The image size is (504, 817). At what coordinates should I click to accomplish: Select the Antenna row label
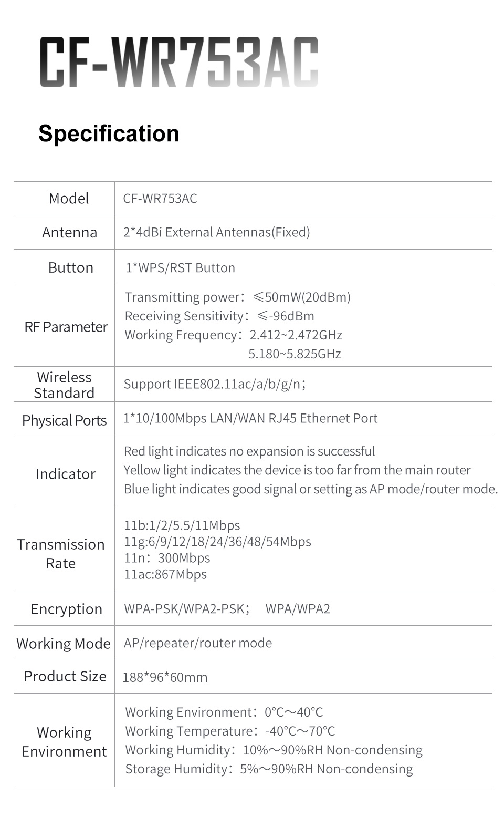click(69, 232)
